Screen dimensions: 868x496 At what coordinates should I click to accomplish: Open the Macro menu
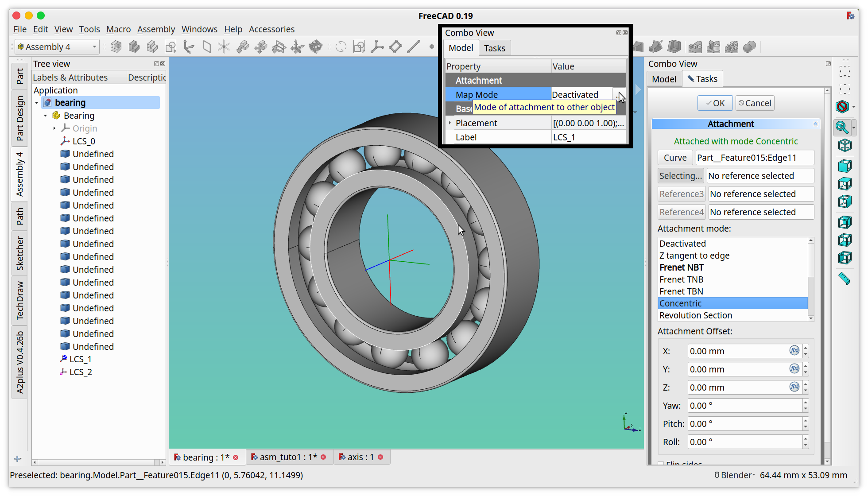pos(118,29)
